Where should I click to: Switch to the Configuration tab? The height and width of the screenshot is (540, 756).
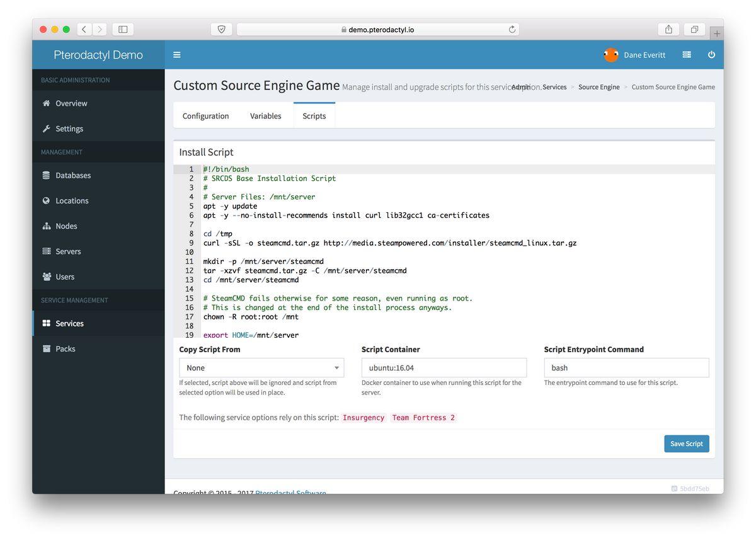(205, 116)
